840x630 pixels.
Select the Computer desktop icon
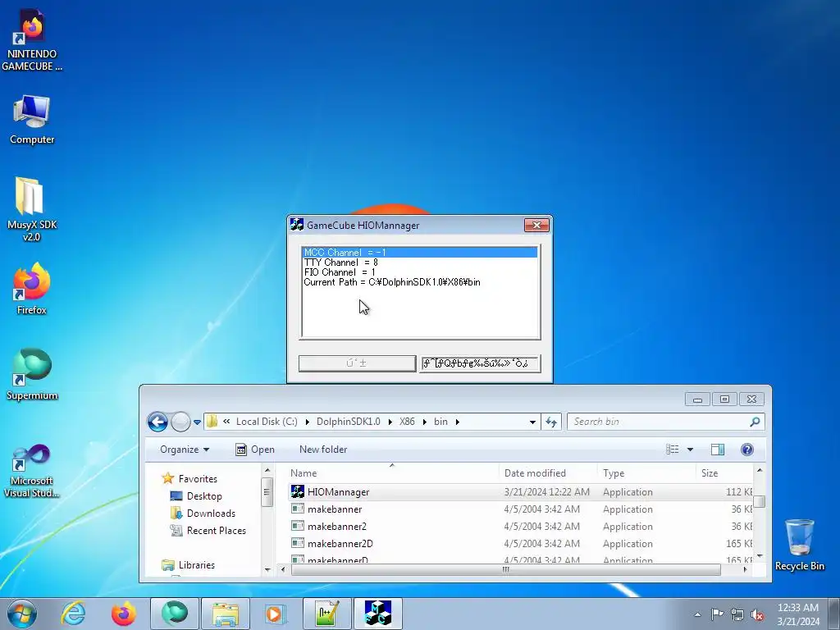(x=32, y=120)
